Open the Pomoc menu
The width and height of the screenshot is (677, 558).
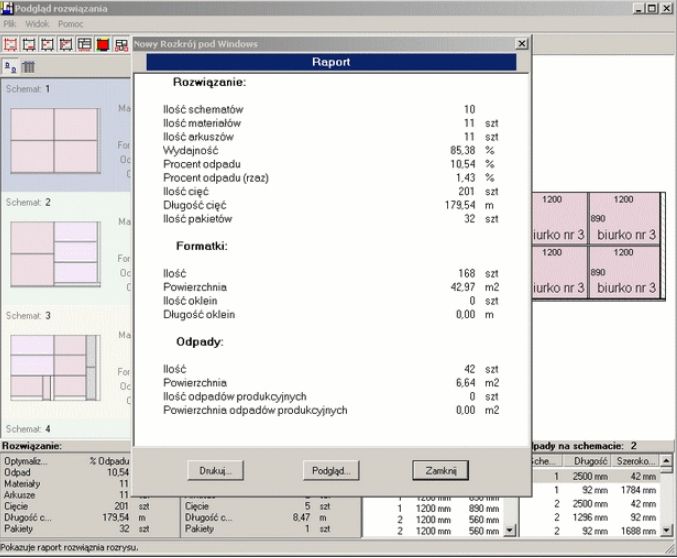point(70,22)
